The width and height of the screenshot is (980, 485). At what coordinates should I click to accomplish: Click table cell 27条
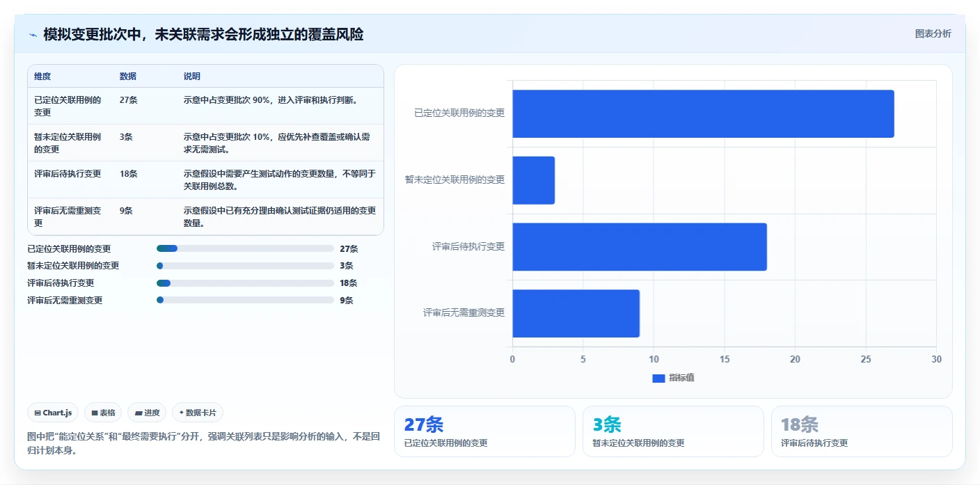click(x=129, y=100)
